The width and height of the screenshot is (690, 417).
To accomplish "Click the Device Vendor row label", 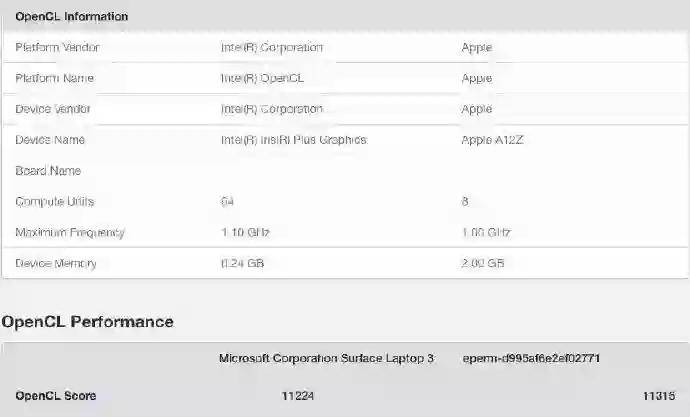I will click(x=55, y=109).
